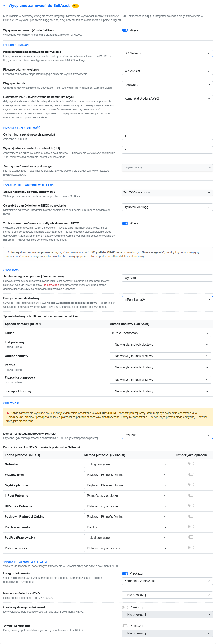
Task: Click the truck icon beside Dostawa
Action: [x=4, y=270]
